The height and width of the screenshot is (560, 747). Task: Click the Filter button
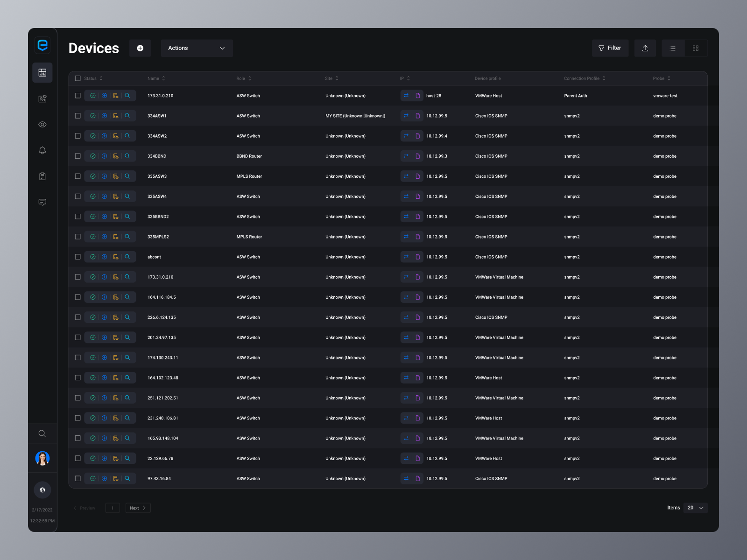(610, 48)
